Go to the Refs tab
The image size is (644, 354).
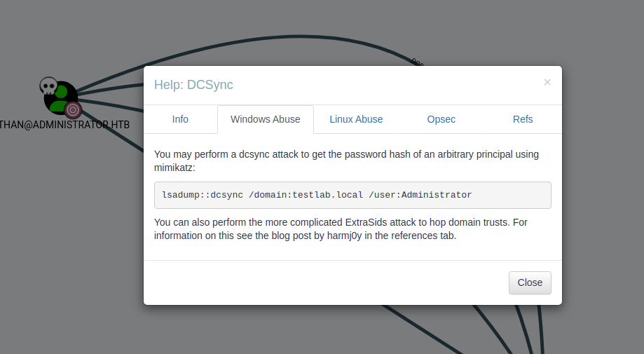523,119
